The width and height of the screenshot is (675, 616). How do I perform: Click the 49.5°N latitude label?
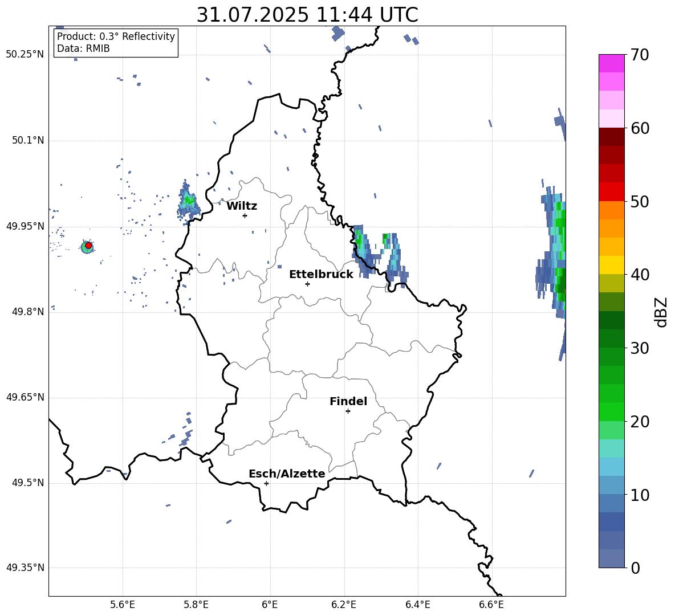pos(28,483)
